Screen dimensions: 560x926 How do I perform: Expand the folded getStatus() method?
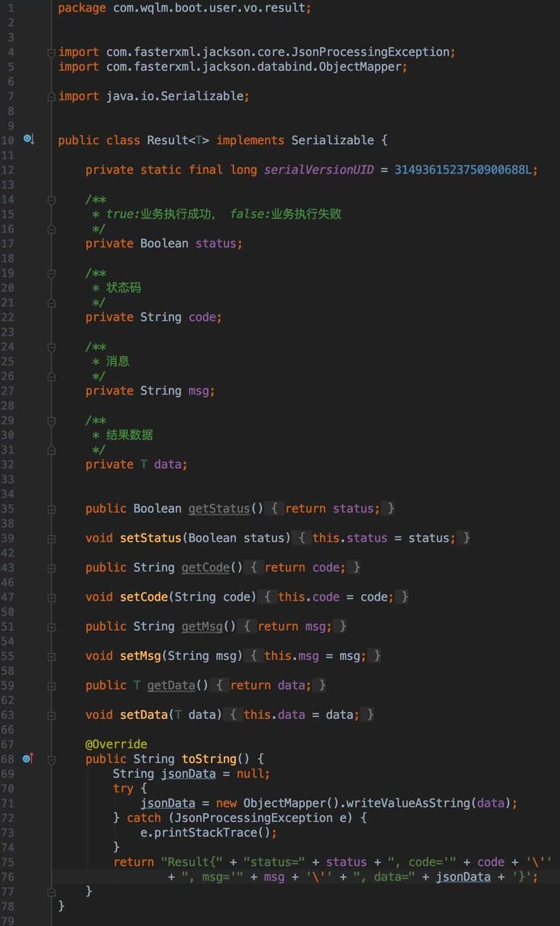pyautogui.click(x=51, y=509)
